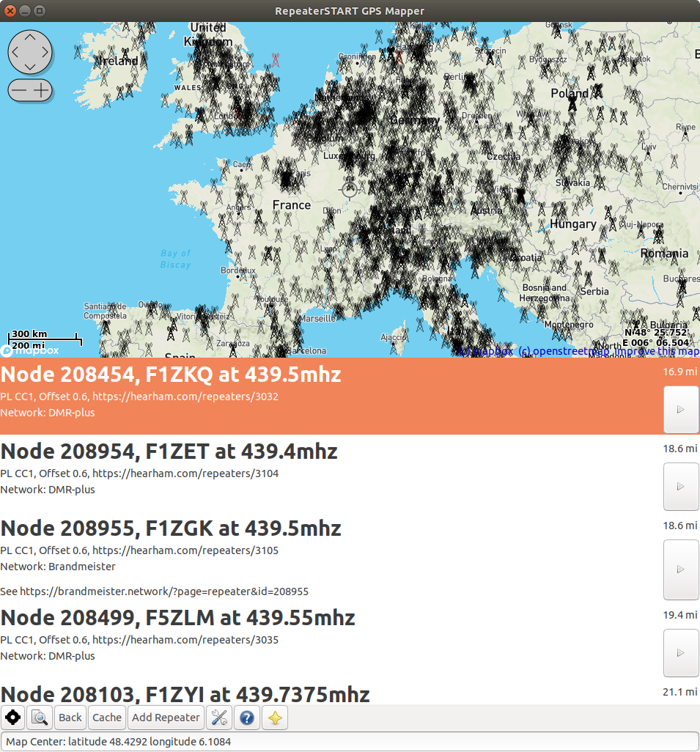
Task: Click the Cache button
Action: coord(107,718)
